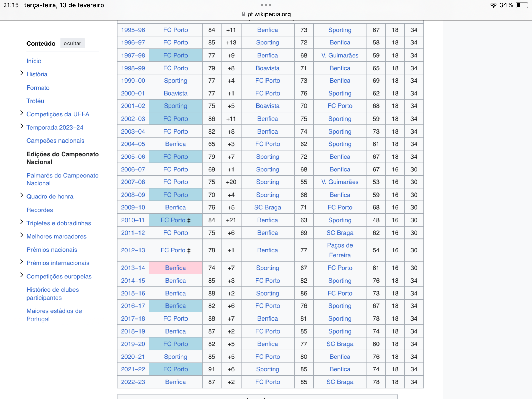Go to Início in the contents
The width and height of the screenshot is (532, 399).
34,61
